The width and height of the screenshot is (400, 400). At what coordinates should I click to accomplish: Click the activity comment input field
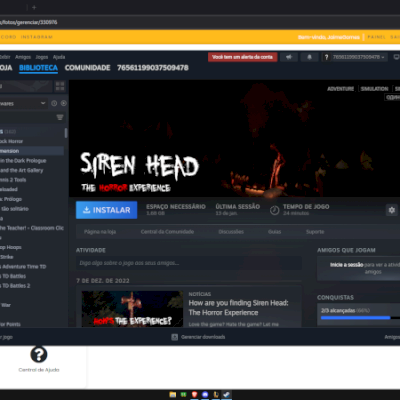click(x=189, y=263)
